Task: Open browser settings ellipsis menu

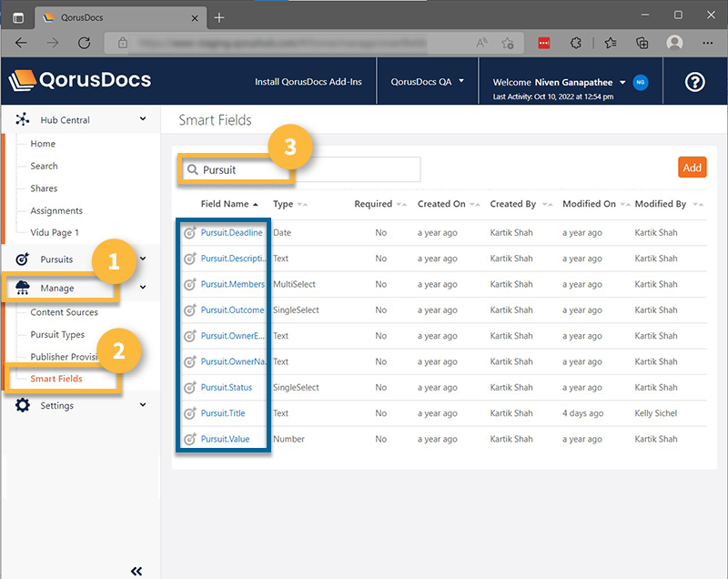Action: pyautogui.click(x=708, y=43)
